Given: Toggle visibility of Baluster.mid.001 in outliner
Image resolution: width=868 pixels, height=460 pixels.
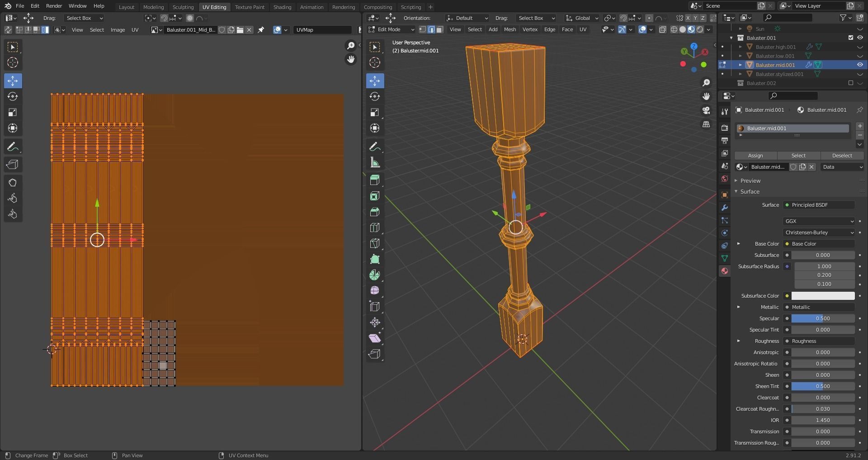Looking at the screenshot, I should point(860,65).
